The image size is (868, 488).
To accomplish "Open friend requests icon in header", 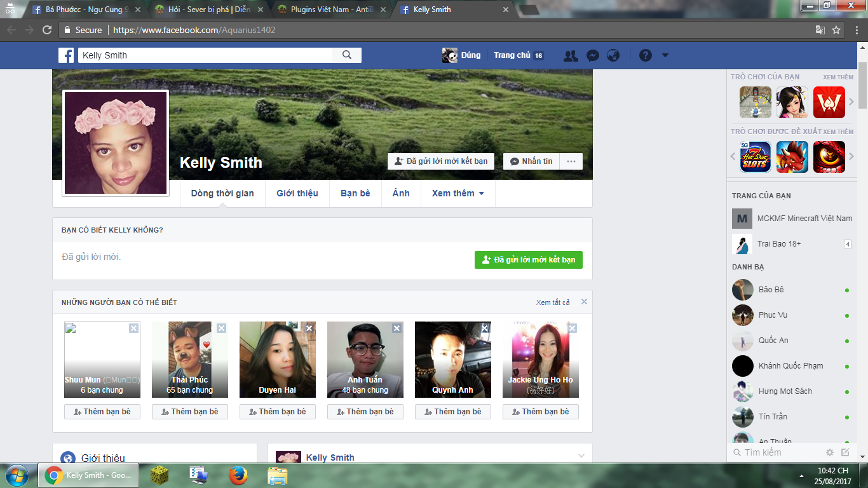I will [x=571, y=55].
